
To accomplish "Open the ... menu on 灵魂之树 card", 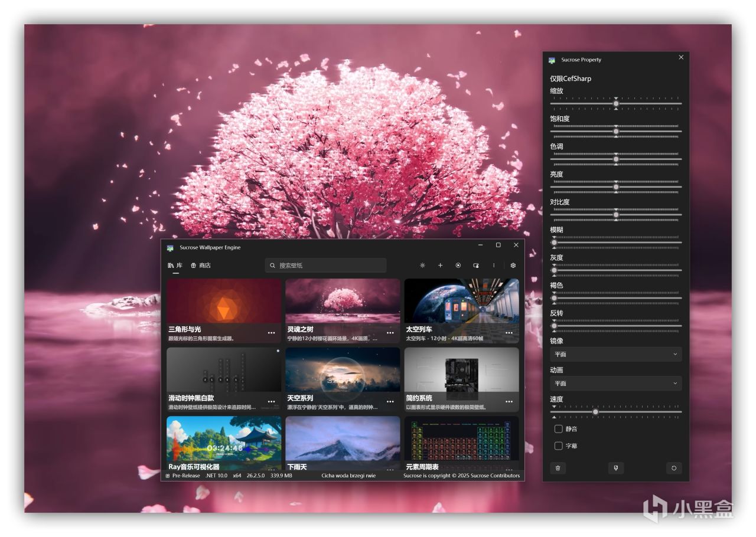I will (390, 333).
